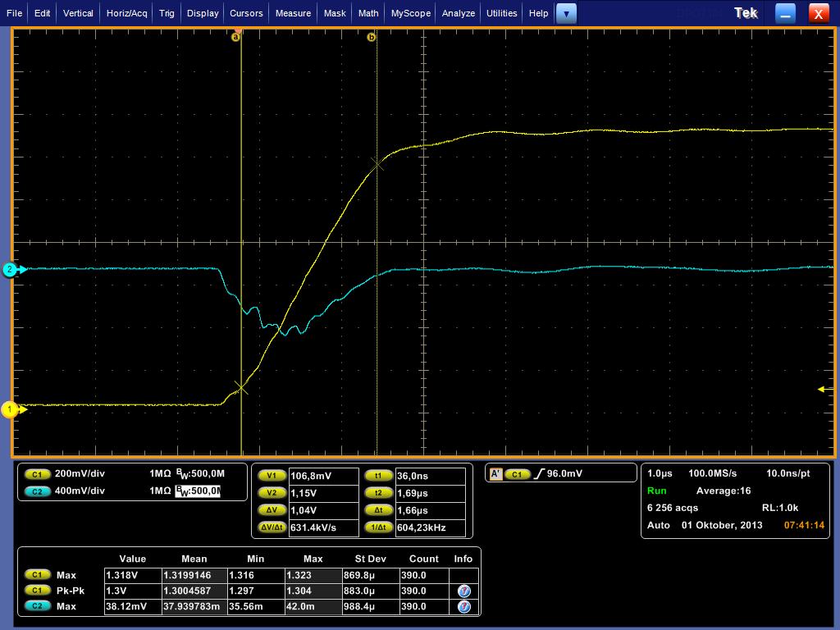Click the Δt cursor readout badge
Image resolution: width=840 pixels, height=630 pixels.
(x=378, y=510)
